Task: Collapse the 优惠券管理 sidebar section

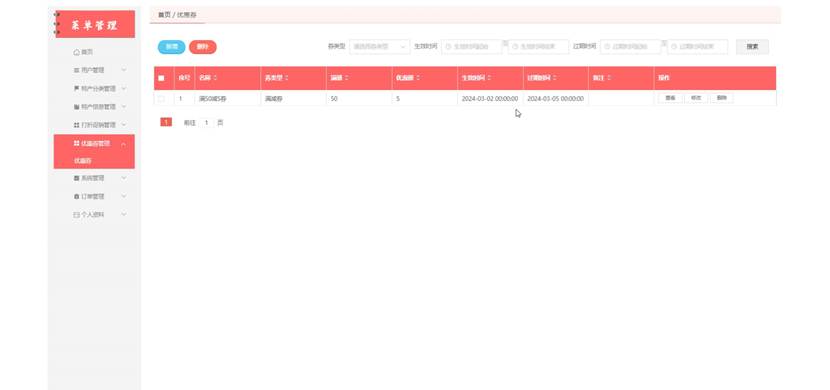Action: [x=123, y=144]
